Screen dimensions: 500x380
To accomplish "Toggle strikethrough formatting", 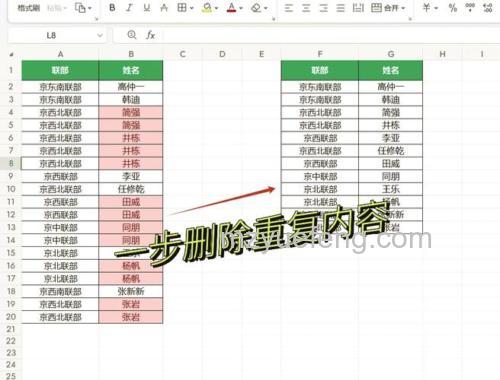I will tap(164, 8).
